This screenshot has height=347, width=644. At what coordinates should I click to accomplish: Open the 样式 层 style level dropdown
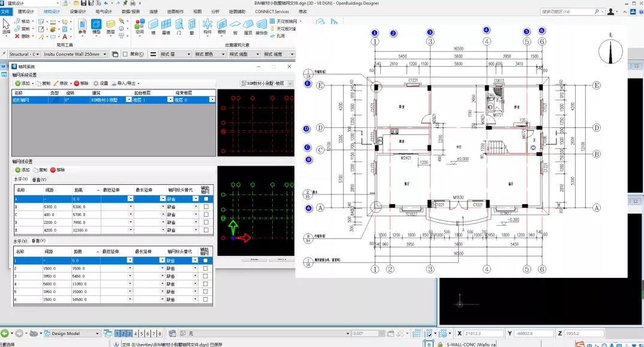[x=175, y=54]
